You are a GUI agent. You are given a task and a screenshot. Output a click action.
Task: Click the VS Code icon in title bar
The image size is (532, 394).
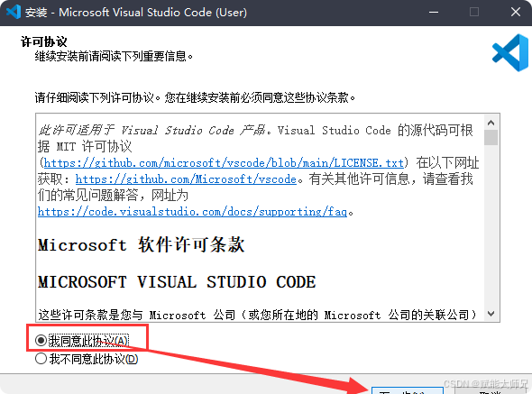coord(14,13)
